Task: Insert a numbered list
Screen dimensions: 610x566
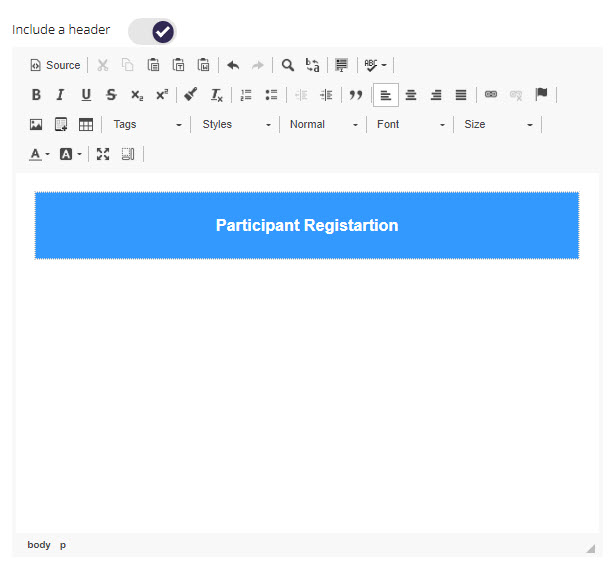Action: click(x=246, y=95)
